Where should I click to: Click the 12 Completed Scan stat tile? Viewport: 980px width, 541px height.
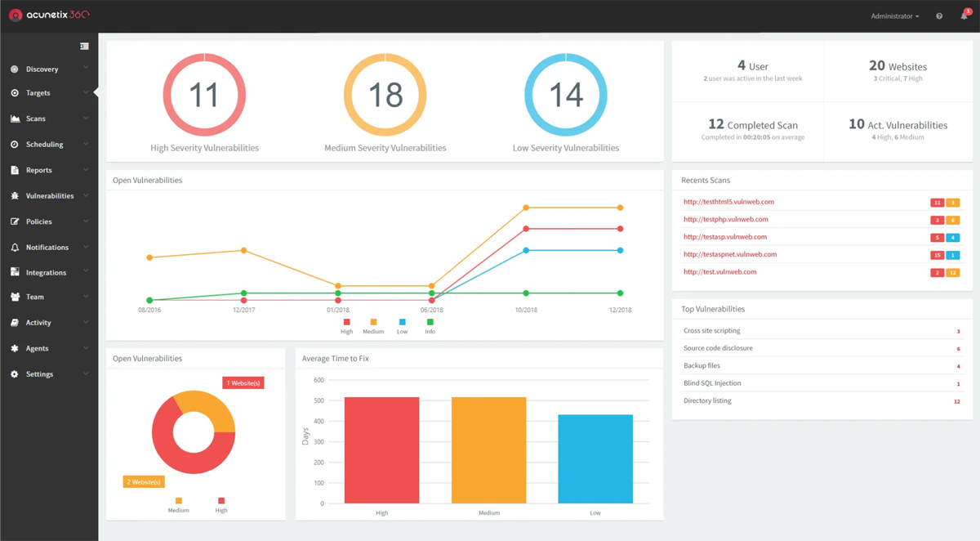pyautogui.click(x=748, y=131)
